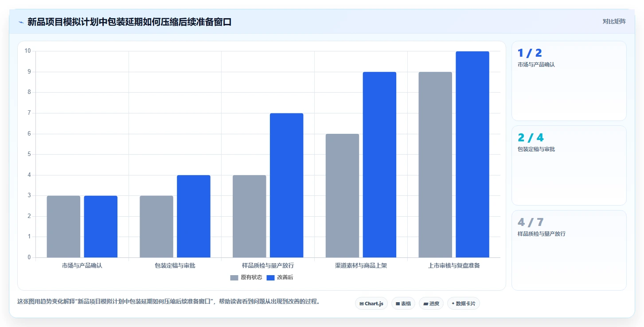644x327 pixels.
Task: Click blue bar for 上市审核与复盘准备
Action: [472, 154]
